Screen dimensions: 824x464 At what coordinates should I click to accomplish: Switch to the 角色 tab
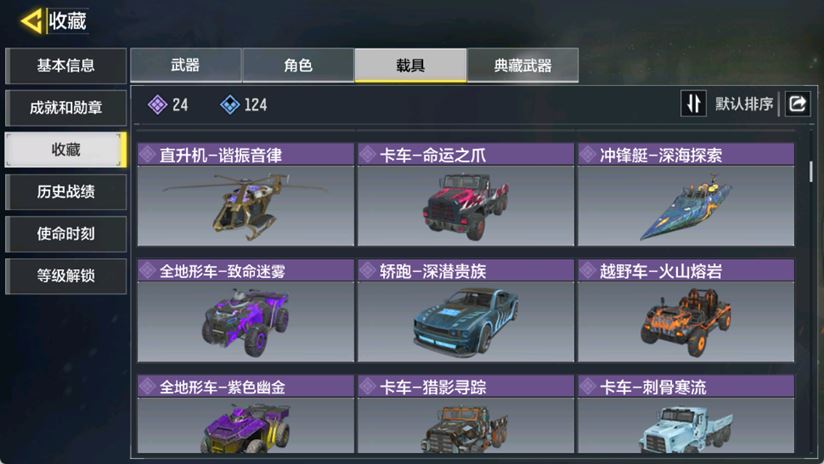[298, 65]
